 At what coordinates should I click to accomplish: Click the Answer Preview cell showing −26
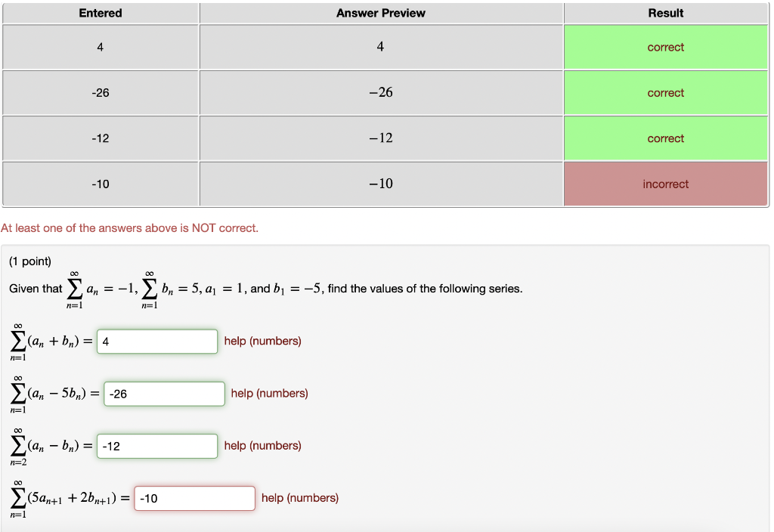click(x=380, y=92)
